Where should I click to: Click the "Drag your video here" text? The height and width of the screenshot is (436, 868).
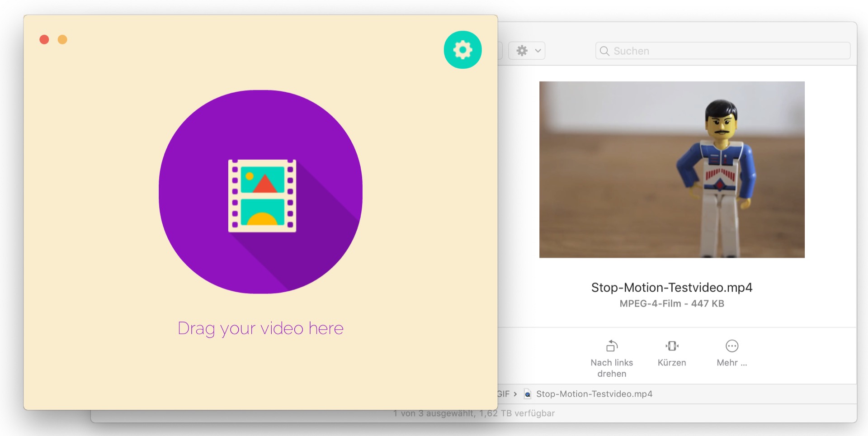click(x=260, y=328)
